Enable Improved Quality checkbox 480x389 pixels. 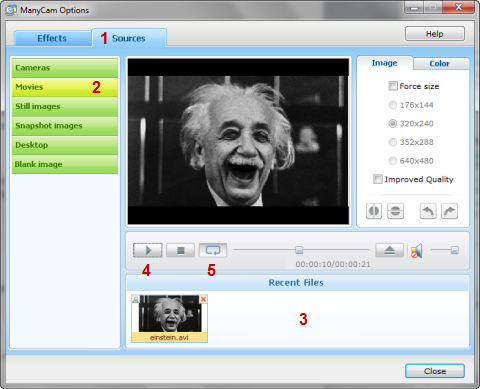pyautogui.click(x=378, y=179)
